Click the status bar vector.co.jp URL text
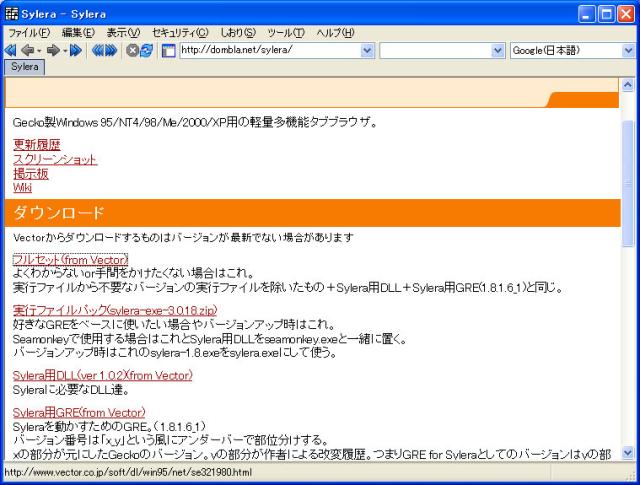The width and height of the screenshot is (640, 485). 128,473
